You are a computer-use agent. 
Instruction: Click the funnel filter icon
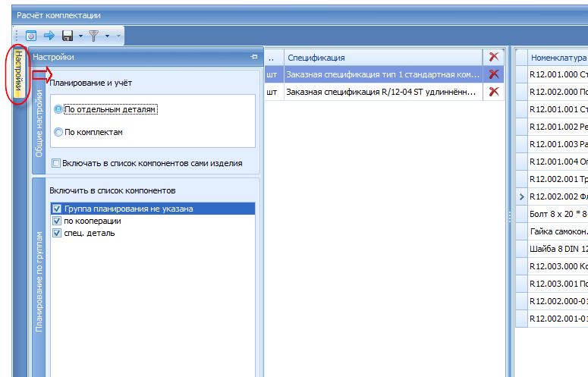click(94, 36)
